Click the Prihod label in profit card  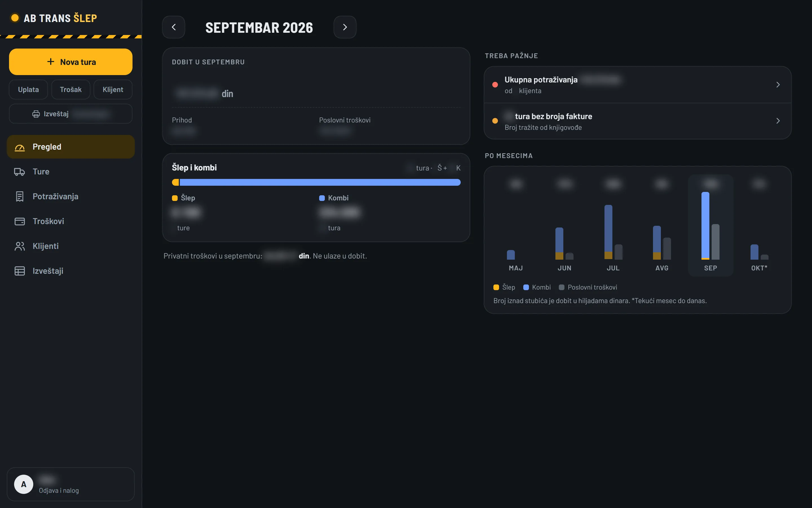coord(182,120)
